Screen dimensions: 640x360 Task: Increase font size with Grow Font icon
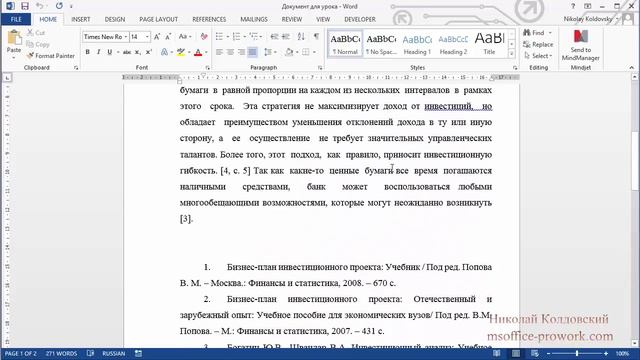pyautogui.click(x=157, y=37)
